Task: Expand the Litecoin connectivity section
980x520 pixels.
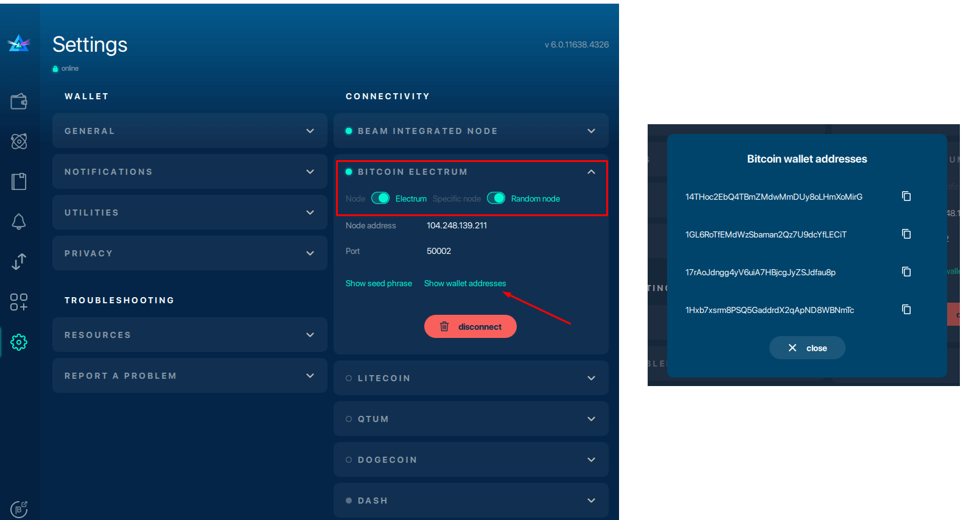Action: 471,378
